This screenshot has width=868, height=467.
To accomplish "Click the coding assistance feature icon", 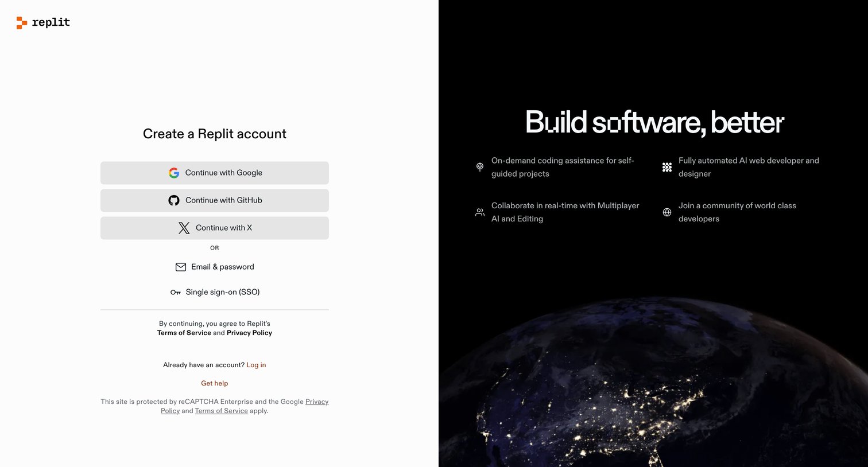I will 480,167.
